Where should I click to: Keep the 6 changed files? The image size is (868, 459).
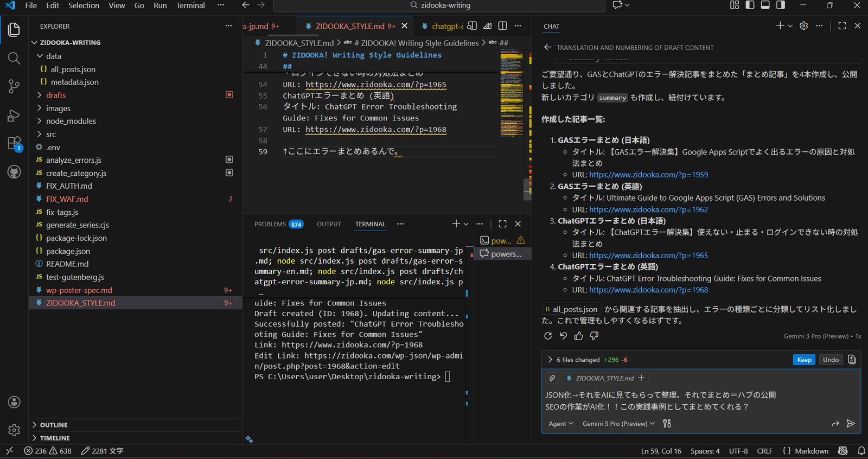804,360
